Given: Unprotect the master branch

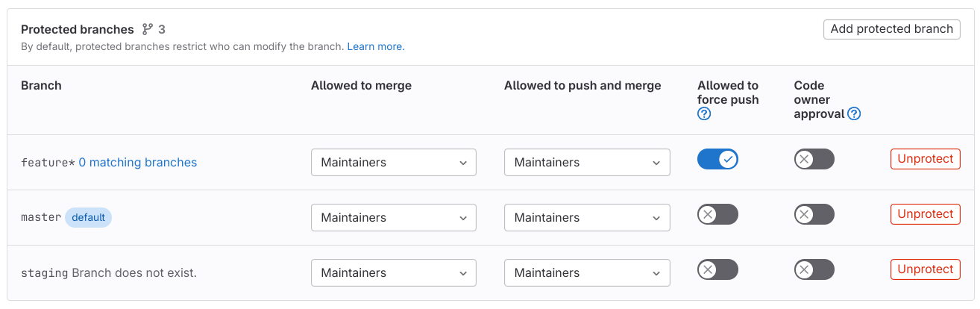Looking at the screenshot, I should tap(925, 214).
